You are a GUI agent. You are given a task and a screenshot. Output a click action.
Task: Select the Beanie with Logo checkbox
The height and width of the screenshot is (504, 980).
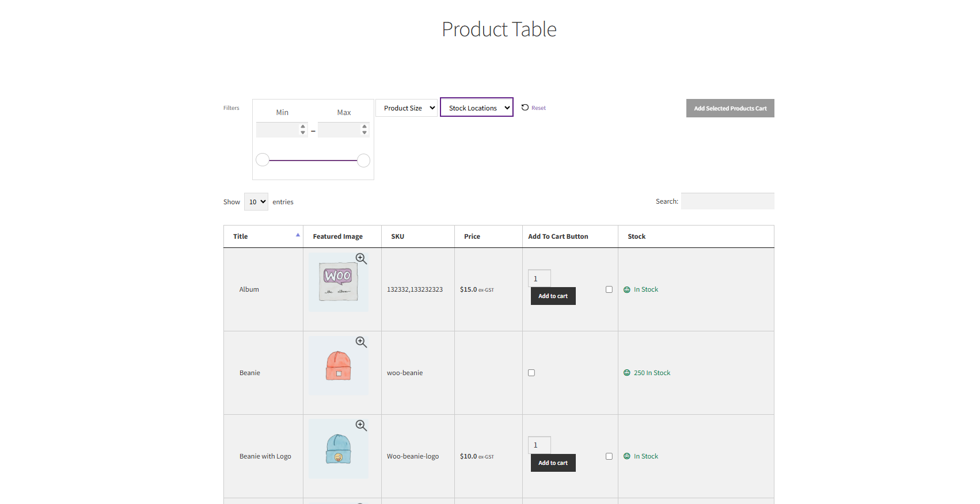click(x=609, y=456)
